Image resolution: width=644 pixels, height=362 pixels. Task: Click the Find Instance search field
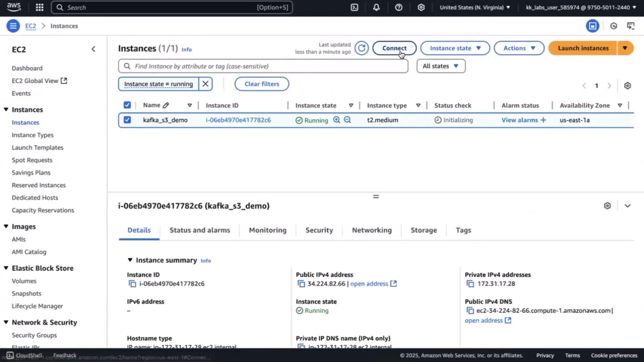pyautogui.click(x=263, y=66)
